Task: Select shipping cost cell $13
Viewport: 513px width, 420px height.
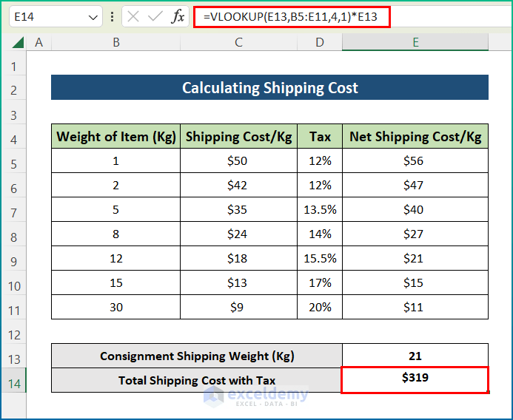Action: point(238,282)
